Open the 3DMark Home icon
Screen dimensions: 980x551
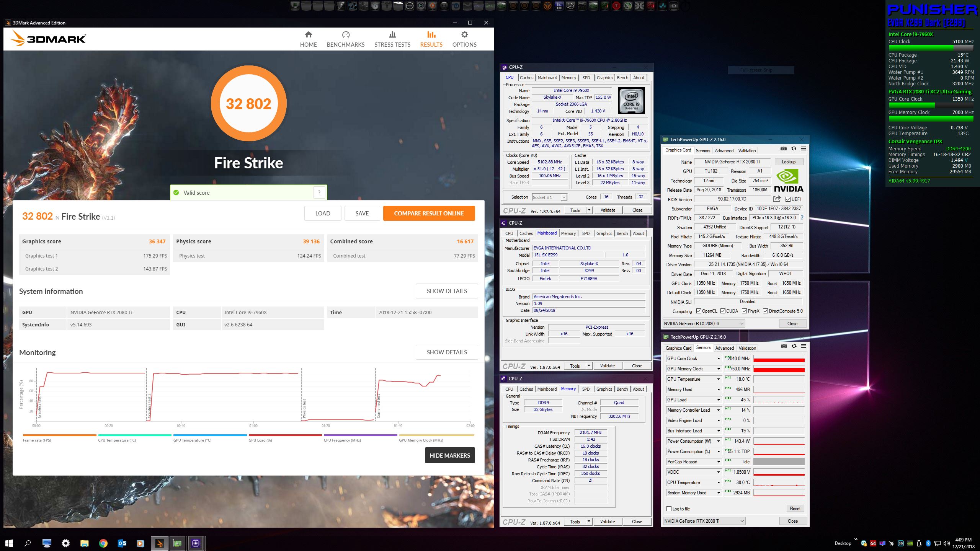(308, 35)
